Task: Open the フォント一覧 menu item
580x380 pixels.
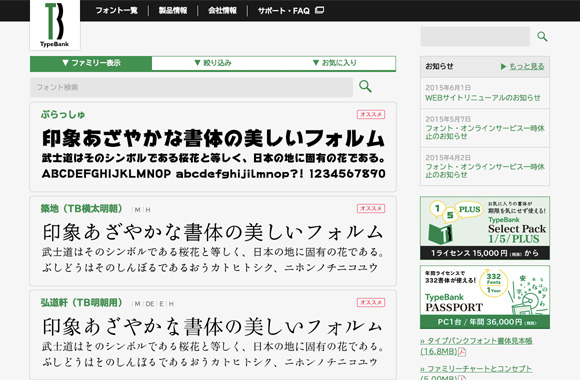Action: pyautogui.click(x=117, y=10)
